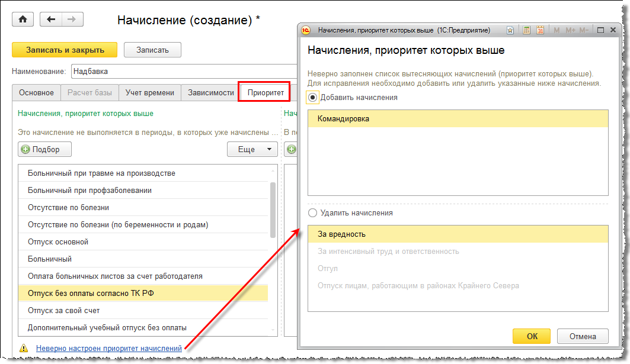The image size is (630, 364).
Task: Click the Home icon button
Action: click(23, 20)
